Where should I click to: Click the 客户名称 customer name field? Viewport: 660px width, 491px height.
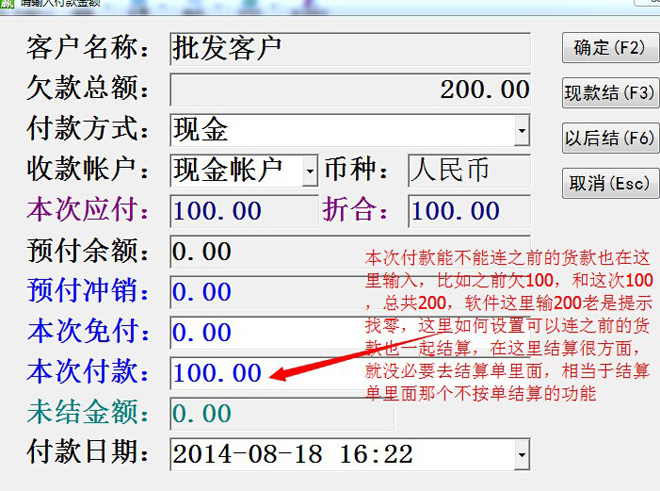[x=350, y=48]
